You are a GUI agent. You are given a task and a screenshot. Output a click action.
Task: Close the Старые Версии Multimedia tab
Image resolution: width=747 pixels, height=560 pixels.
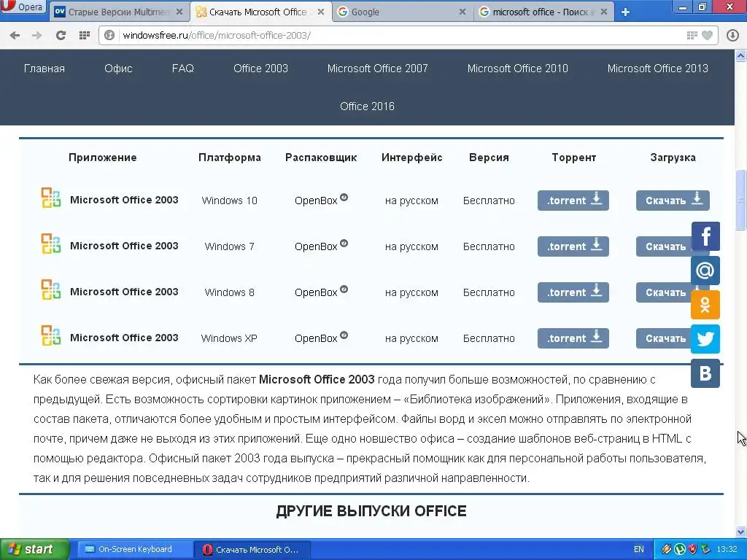(x=179, y=12)
